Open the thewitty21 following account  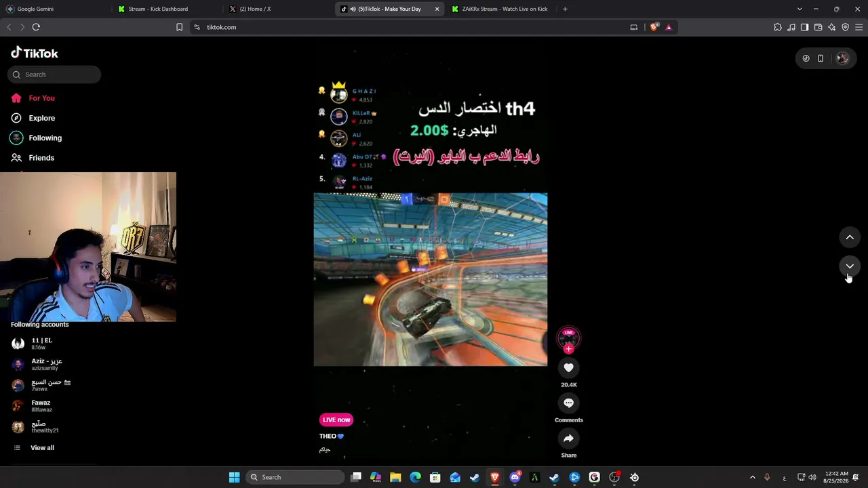[45, 426]
